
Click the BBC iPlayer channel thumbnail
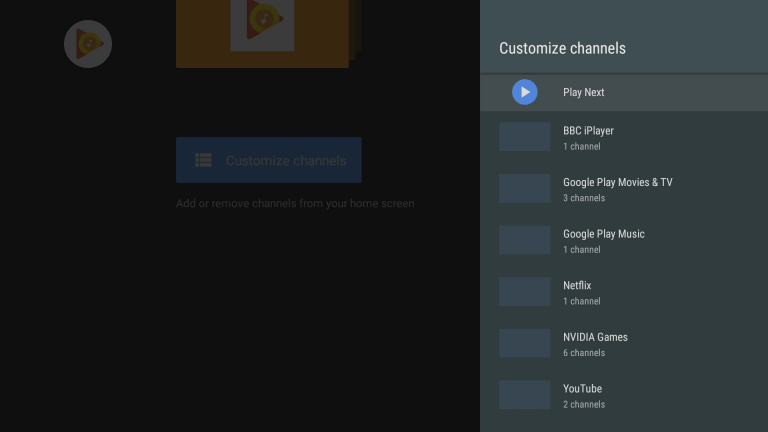[x=524, y=137]
